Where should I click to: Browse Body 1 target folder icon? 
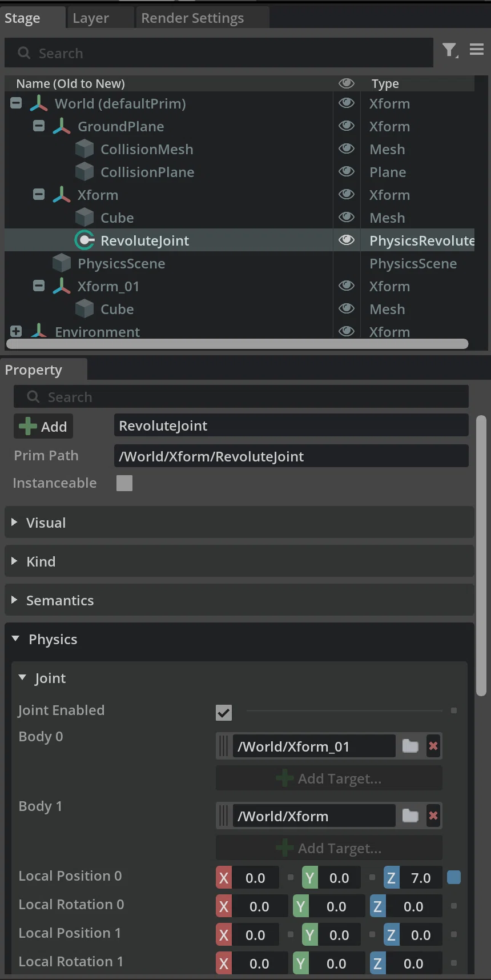click(x=410, y=816)
